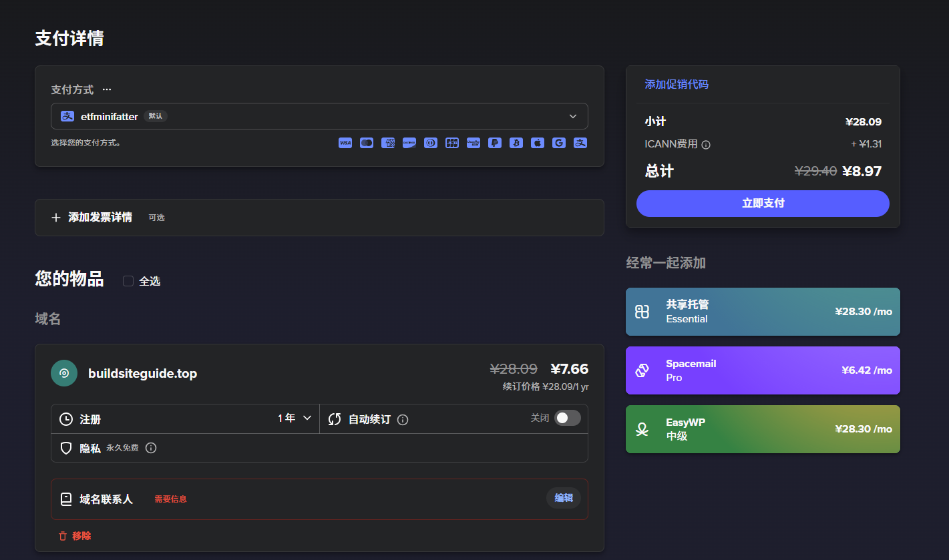The height and width of the screenshot is (560, 949).
Task: Add the 共享托管 Essential hosting card
Action: click(763, 312)
